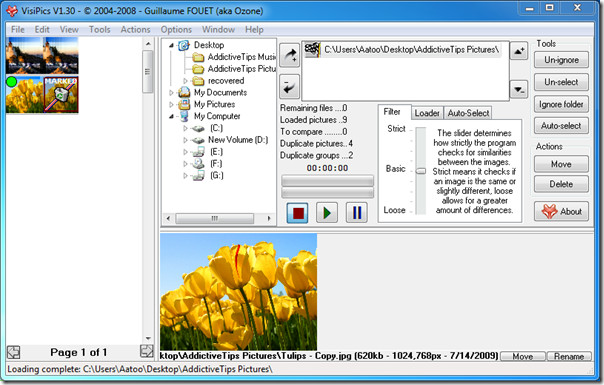Expand the My Documents tree node
This screenshot has width=604, height=385.
point(171,93)
